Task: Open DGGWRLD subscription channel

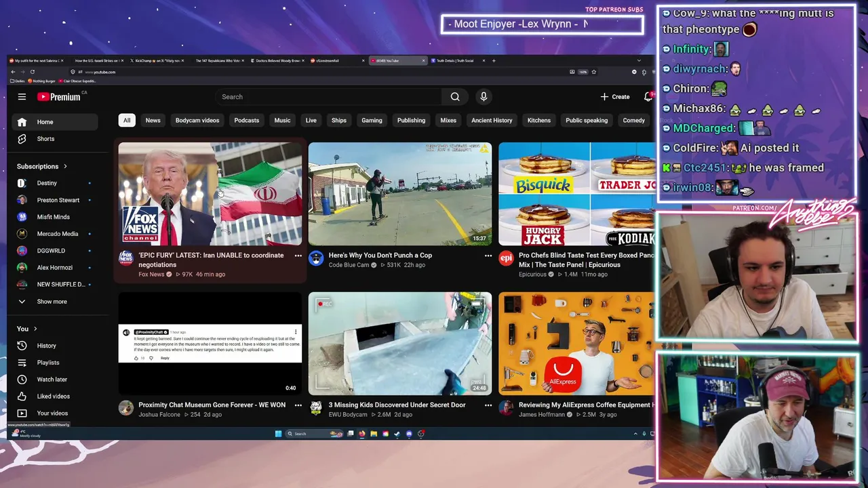Action: tap(56, 251)
